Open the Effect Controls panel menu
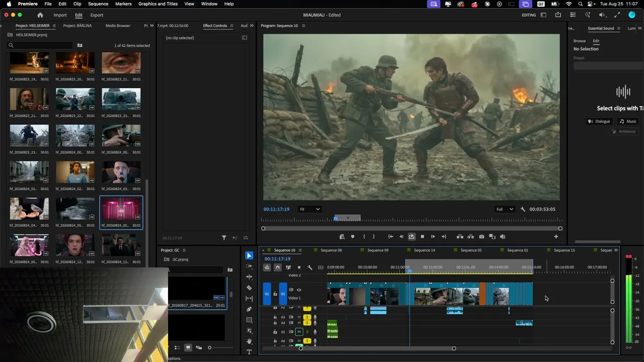 [231, 26]
